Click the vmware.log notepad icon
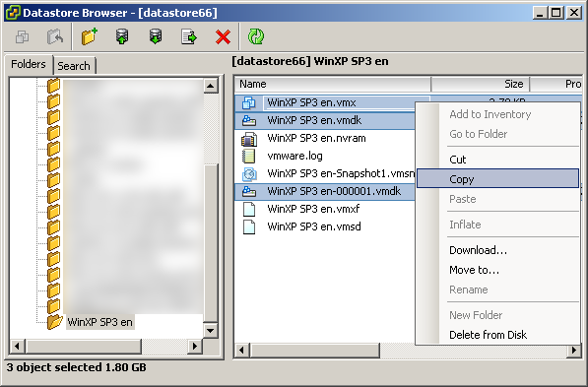The image size is (588, 387). click(249, 156)
